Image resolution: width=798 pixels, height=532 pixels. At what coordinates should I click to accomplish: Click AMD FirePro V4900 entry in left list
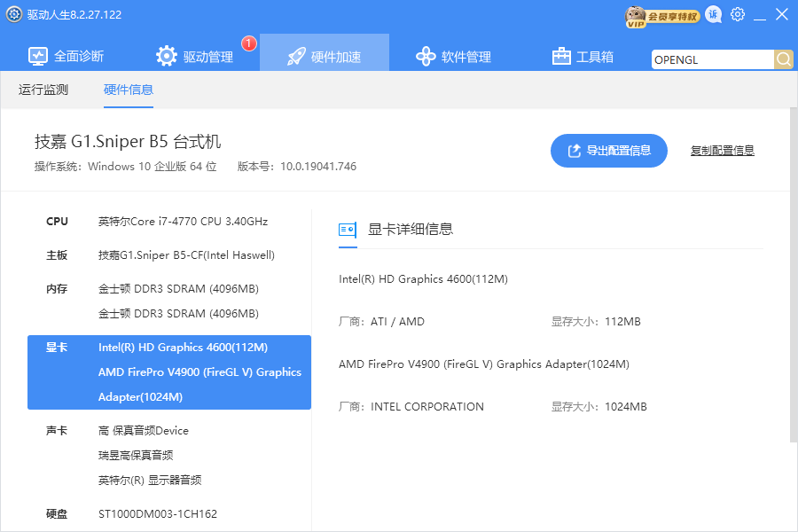(200, 384)
